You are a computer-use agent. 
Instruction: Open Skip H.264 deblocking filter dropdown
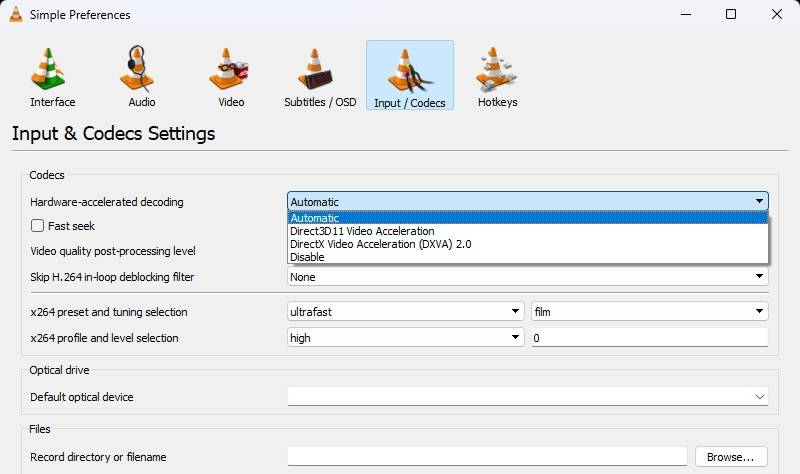[x=528, y=277]
